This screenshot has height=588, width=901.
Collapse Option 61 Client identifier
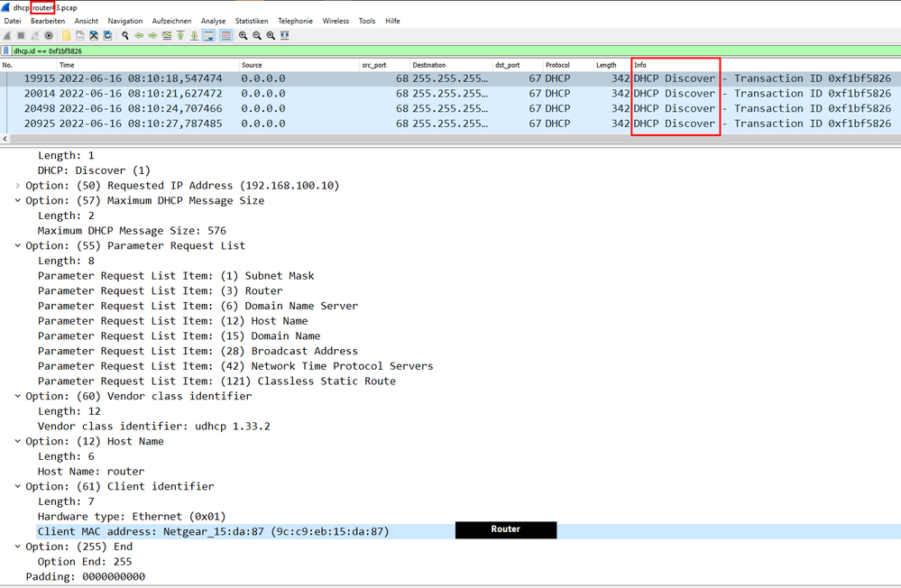click(x=18, y=486)
